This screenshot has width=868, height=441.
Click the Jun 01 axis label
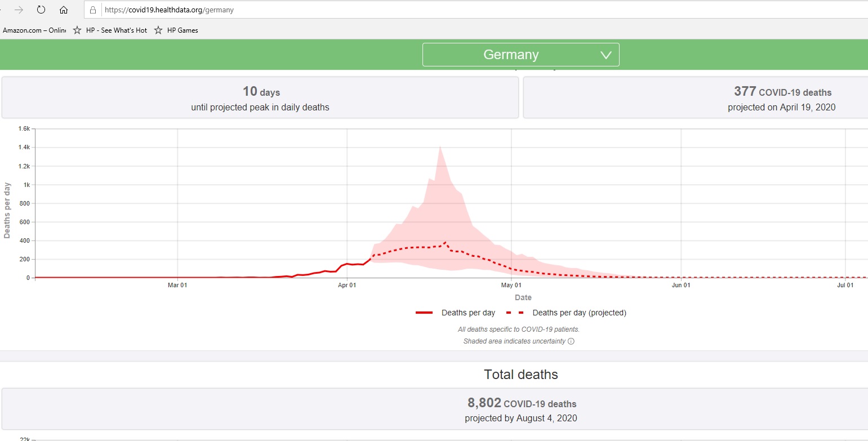(681, 286)
